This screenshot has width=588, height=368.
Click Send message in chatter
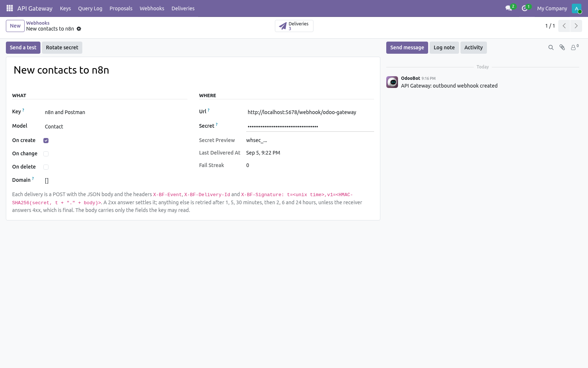[407, 47]
